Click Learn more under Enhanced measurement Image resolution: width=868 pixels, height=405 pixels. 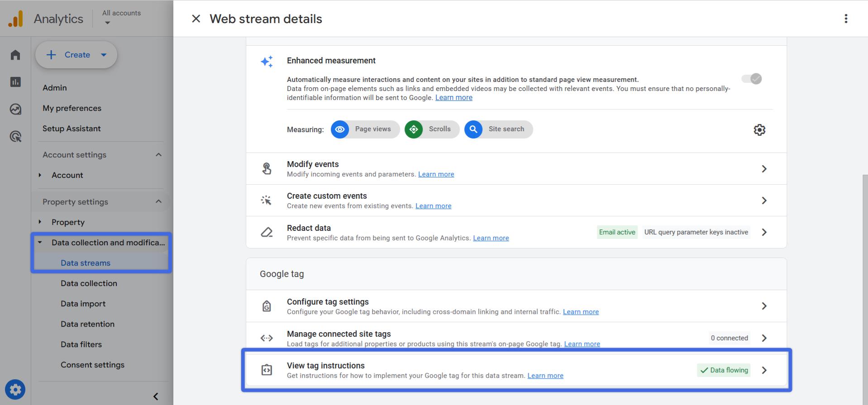(454, 98)
